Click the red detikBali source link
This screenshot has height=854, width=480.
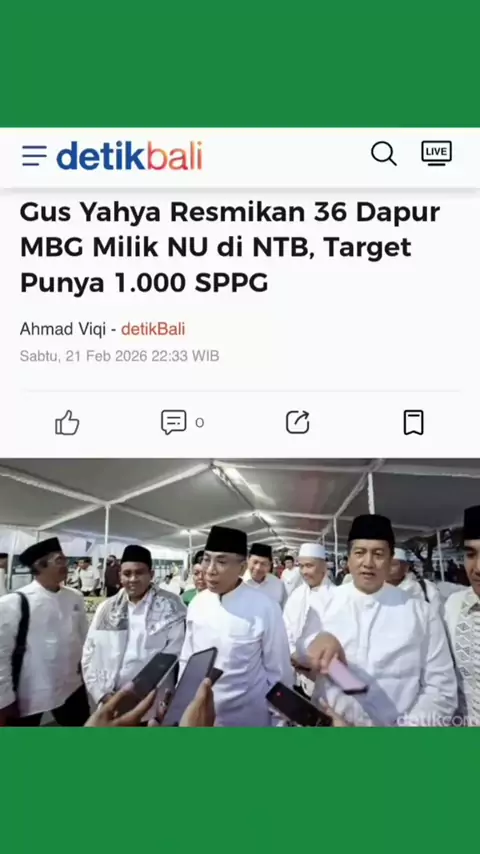pos(153,329)
